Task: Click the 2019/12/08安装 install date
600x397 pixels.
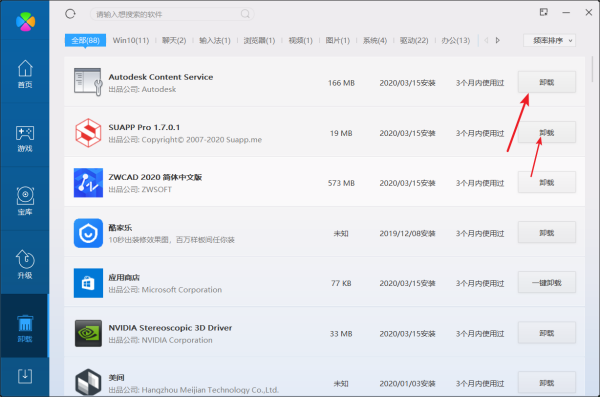Action: (407, 233)
